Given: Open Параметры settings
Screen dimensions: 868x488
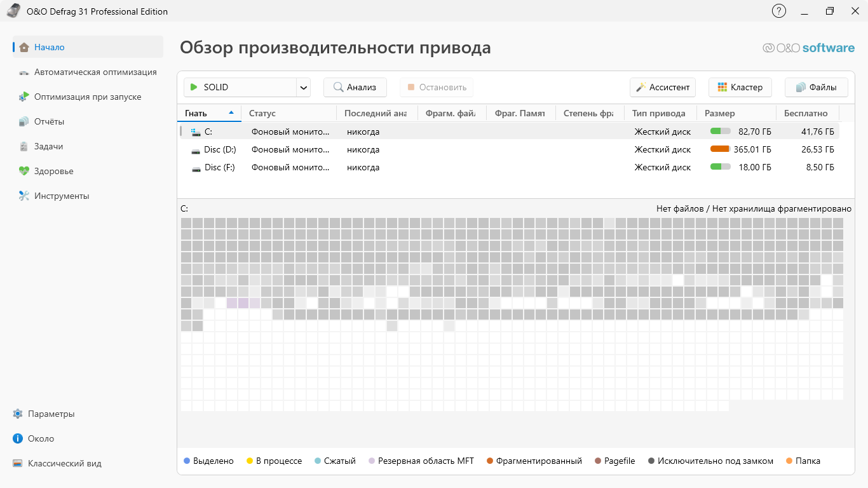Looking at the screenshot, I should pyautogui.click(x=44, y=414).
